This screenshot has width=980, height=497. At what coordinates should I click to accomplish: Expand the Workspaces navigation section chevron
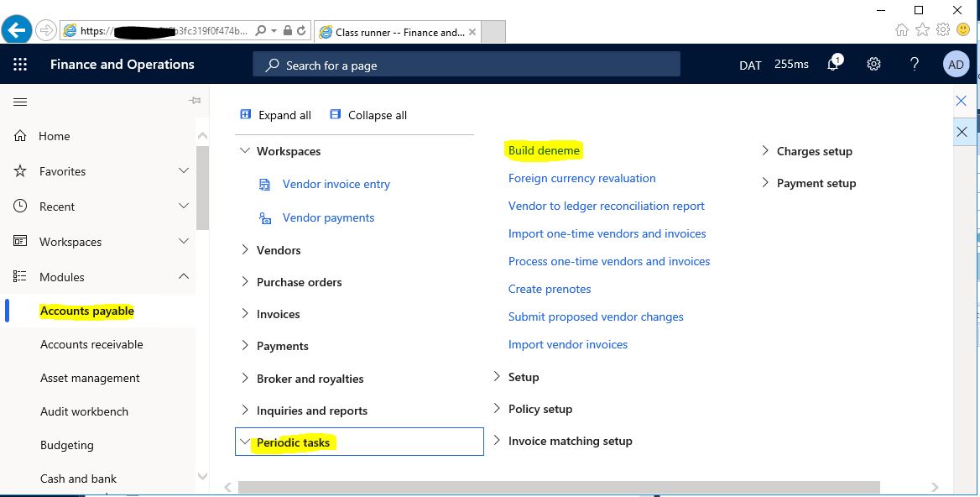tap(184, 241)
